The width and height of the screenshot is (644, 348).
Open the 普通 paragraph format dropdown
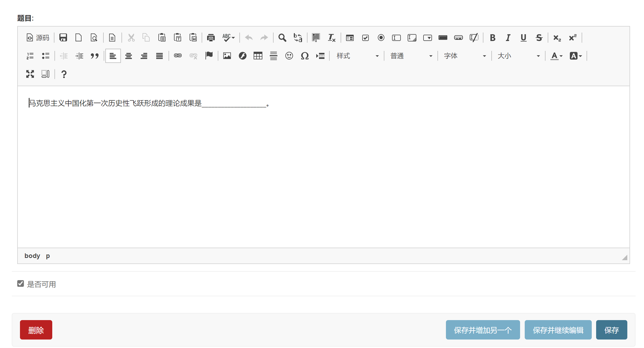(x=411, y=56)
